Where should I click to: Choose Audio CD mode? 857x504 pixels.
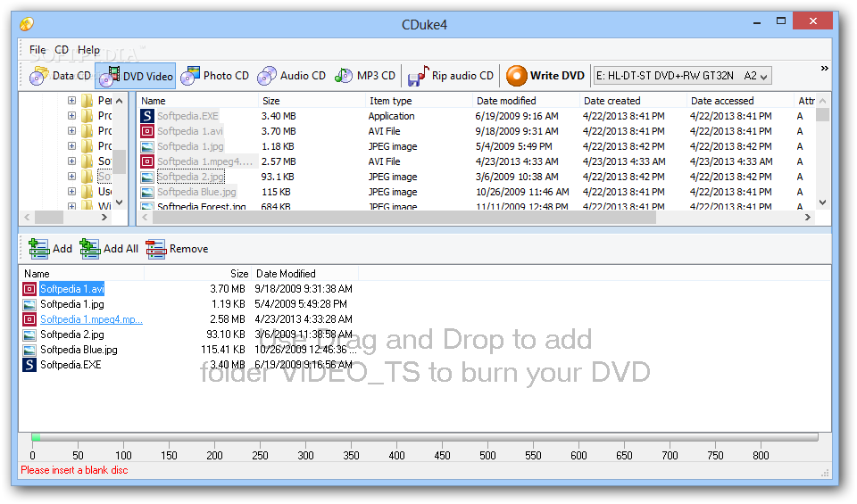[x=291, y=76]
